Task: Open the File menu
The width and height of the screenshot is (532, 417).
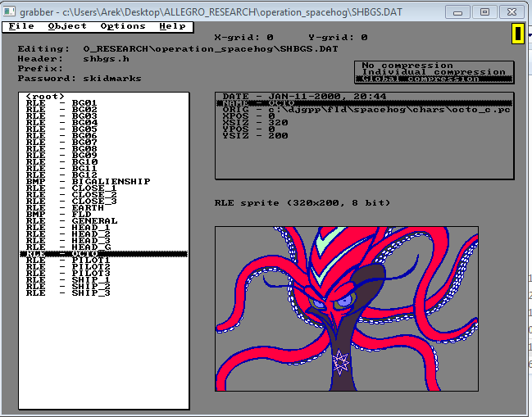Action: [x=21, y=26]
